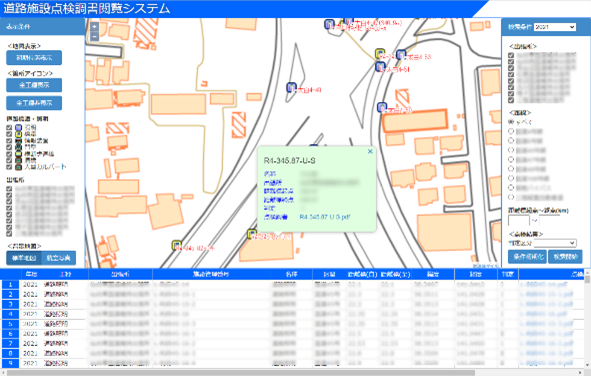Click the 検索開始 search button
The width and height of the screenshot is (591, 376).
(x=565, y=257)
